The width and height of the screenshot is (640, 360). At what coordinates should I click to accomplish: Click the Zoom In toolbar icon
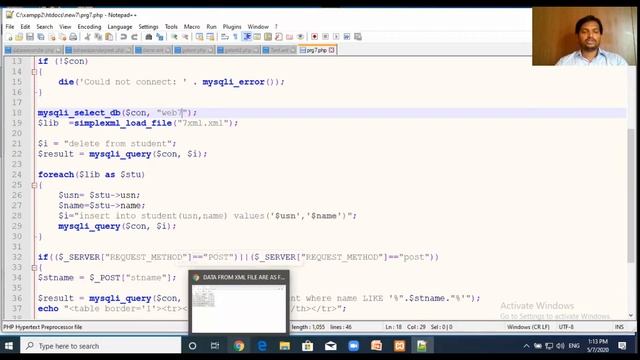pos(174,37)
